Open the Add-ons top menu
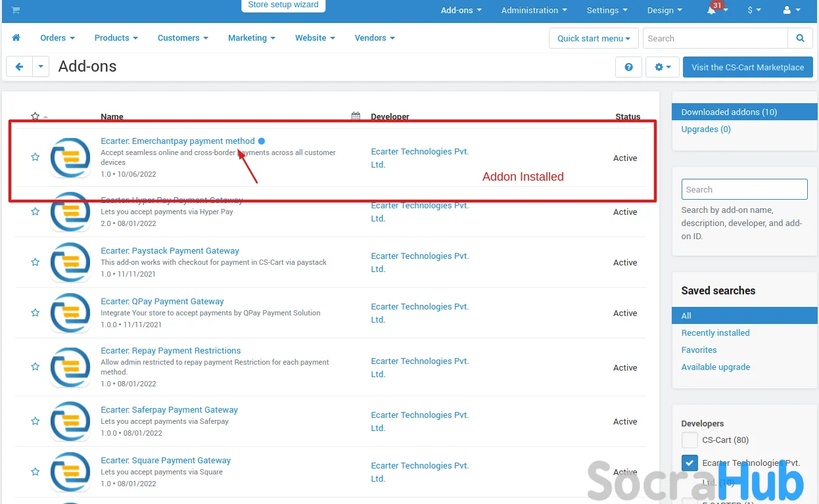Image resolution: width=819 pixels, height=504 pixels. [x=461, y=11]
